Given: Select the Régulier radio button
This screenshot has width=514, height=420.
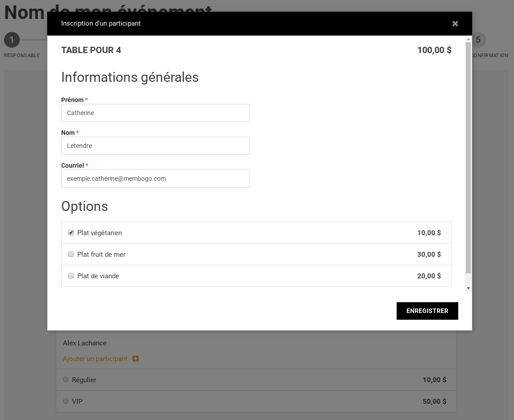Looking at the screenshot, I should [66, 380].
